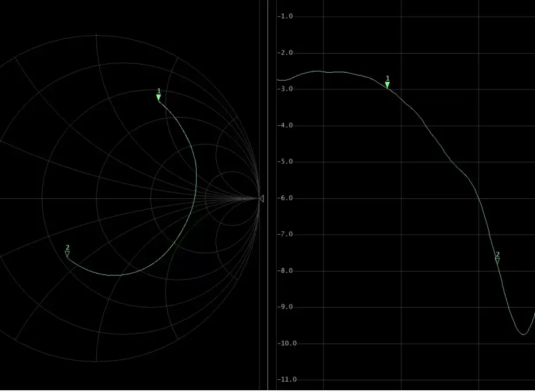Click the -7.0 axis label
The height and width of the screenshot is (392, 535).
tap(285, 235)
